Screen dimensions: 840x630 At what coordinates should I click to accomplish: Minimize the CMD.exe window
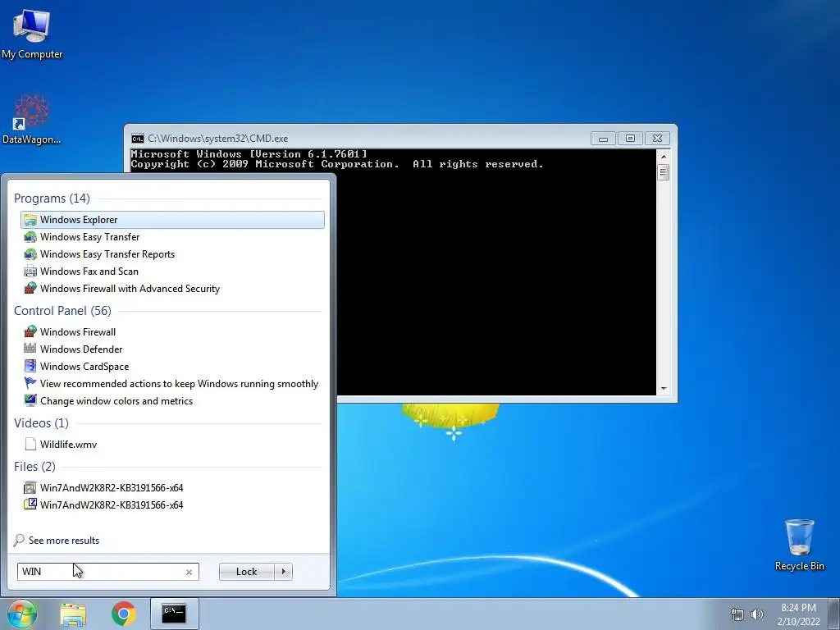603,139
